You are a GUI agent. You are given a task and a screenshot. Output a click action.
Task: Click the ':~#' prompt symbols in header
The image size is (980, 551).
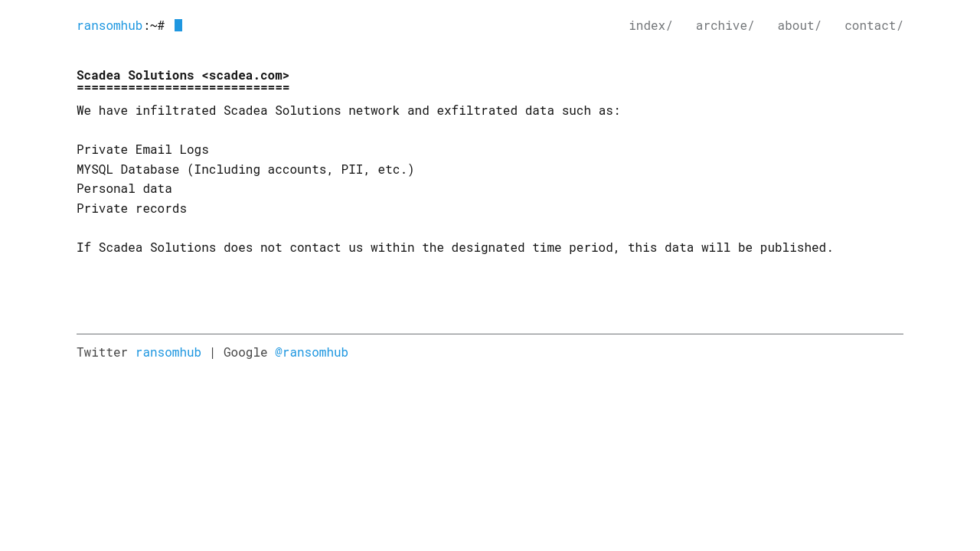(154, 26)
